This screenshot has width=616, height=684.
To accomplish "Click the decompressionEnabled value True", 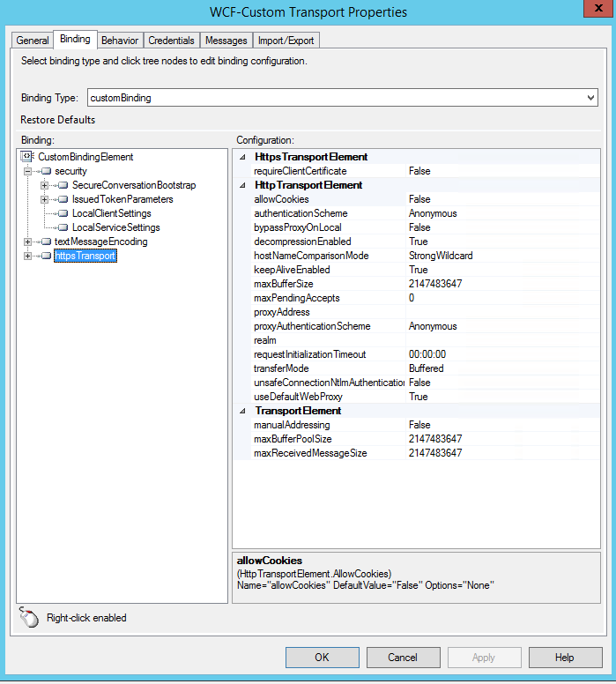I will (x=502, y=242).
